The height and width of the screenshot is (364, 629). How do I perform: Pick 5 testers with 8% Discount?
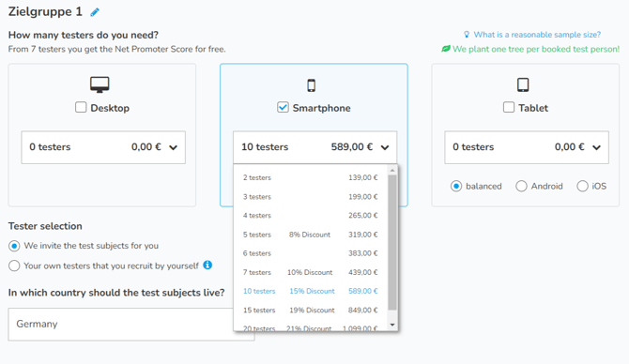pos(311,235)
